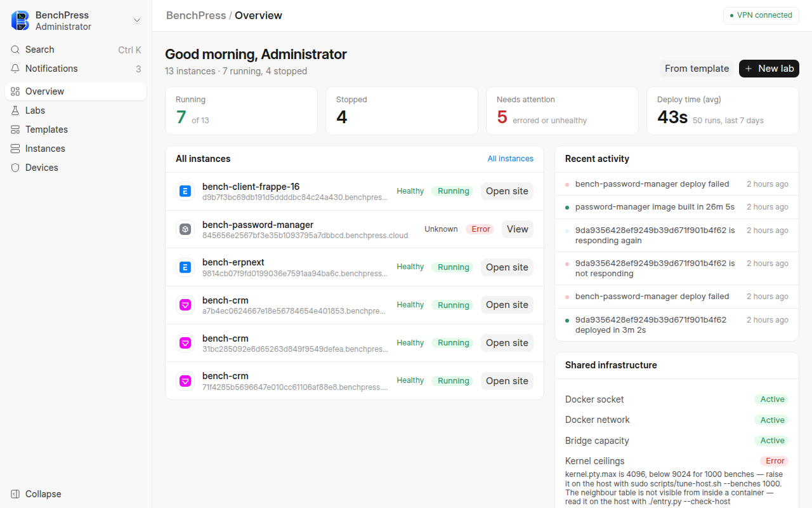Expand the BenchPress Administrator workspace switcher
The width and height of the screenshot is (812, 508).
pos(76,20)
